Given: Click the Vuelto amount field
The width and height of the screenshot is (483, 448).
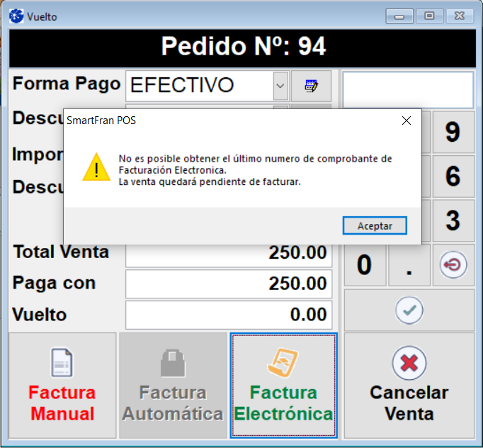Looking at the screenshot, I should tap(229, 315).
